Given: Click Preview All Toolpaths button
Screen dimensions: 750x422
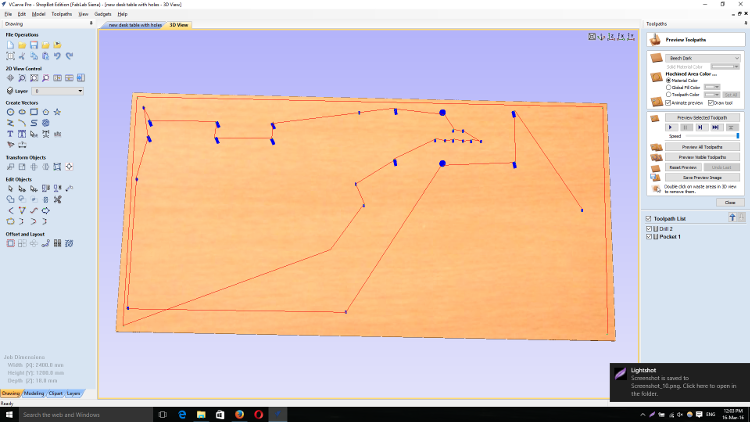Looking at the screenshot, I should pyautogui.click(x=702, y=147).
